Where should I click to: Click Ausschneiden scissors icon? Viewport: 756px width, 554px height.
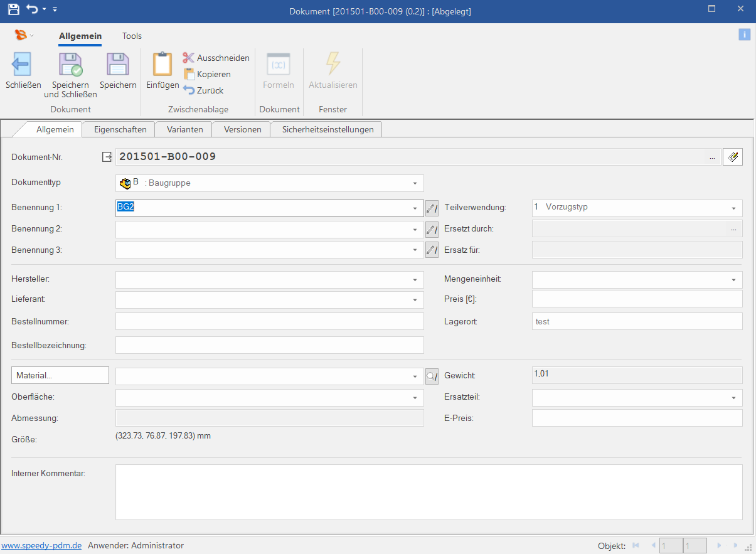188,58
